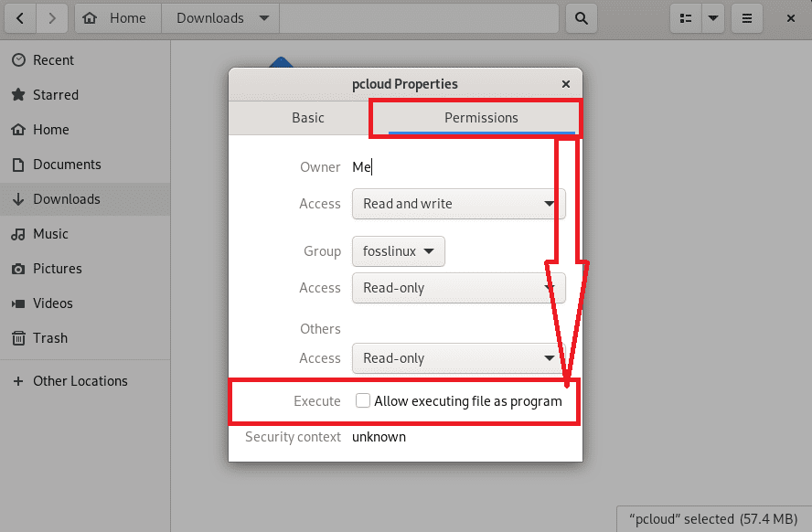Open the Others access dropdown showing Read-only
This screenshot has width=812, height=532.
(458, 358)
